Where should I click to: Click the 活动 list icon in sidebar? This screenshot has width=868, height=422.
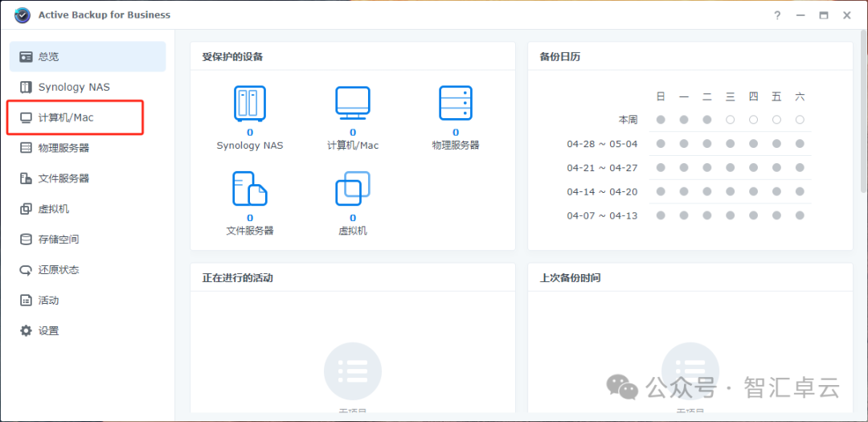click(x=26, y=300)
